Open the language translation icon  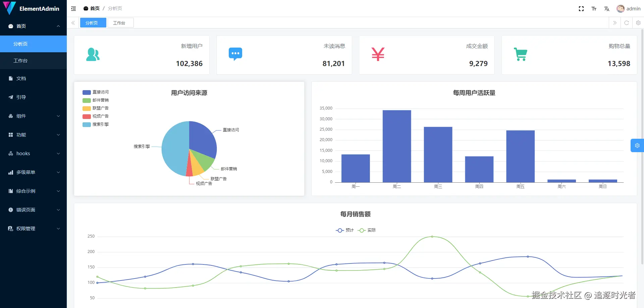(607, 9)
